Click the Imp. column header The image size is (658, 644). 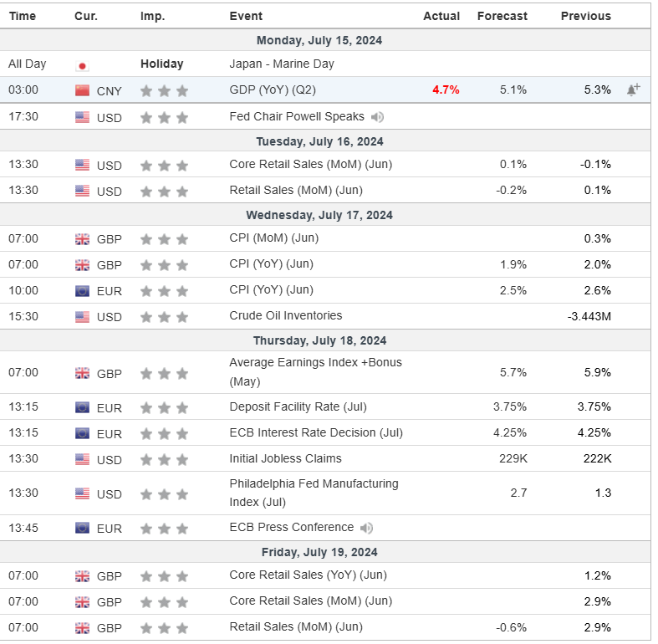pos(152,16)
